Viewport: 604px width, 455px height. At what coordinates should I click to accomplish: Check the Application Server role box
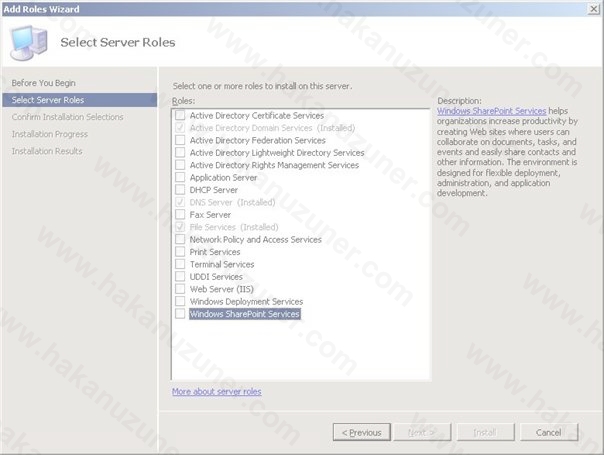point(180,177)
